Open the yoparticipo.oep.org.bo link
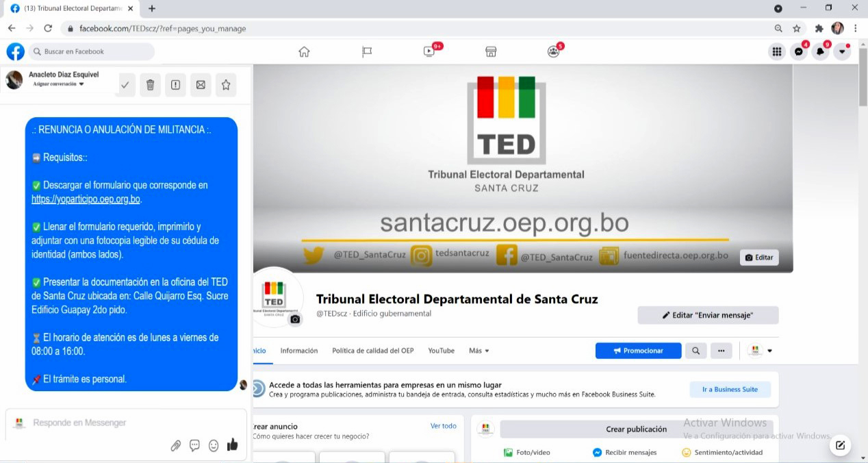This screenshot has height=463, width=868. click(x=85, y=199)
